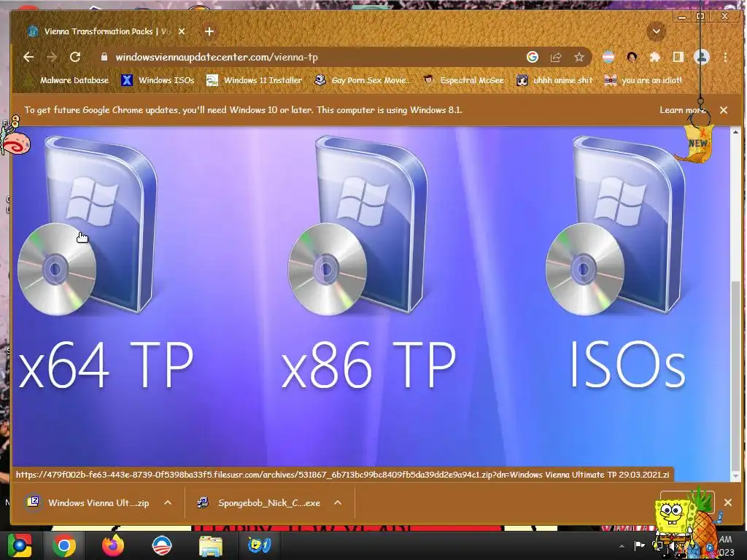
Task: Show hidden system tray icons
Action: pos(622,546)
